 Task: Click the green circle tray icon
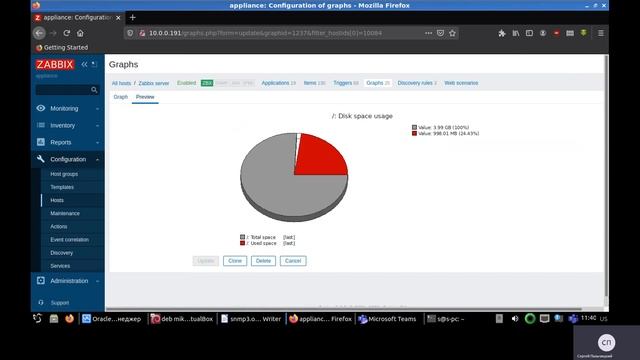pos(530,319)
